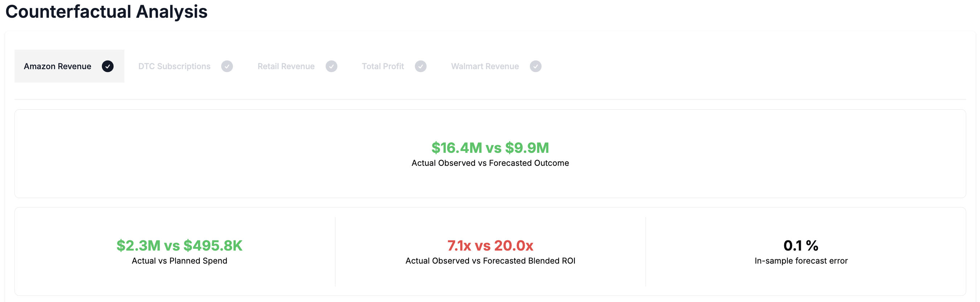This screenshot has height=302, width=980.
Task: Click the Actual Observed vs Forecasted Outcome label
Action: click(490, 163)
